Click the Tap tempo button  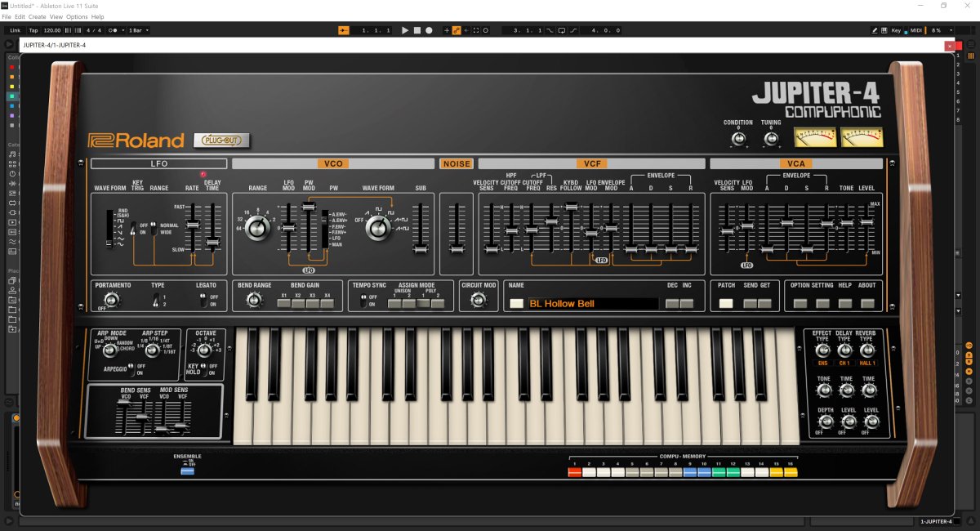[33, 30]
